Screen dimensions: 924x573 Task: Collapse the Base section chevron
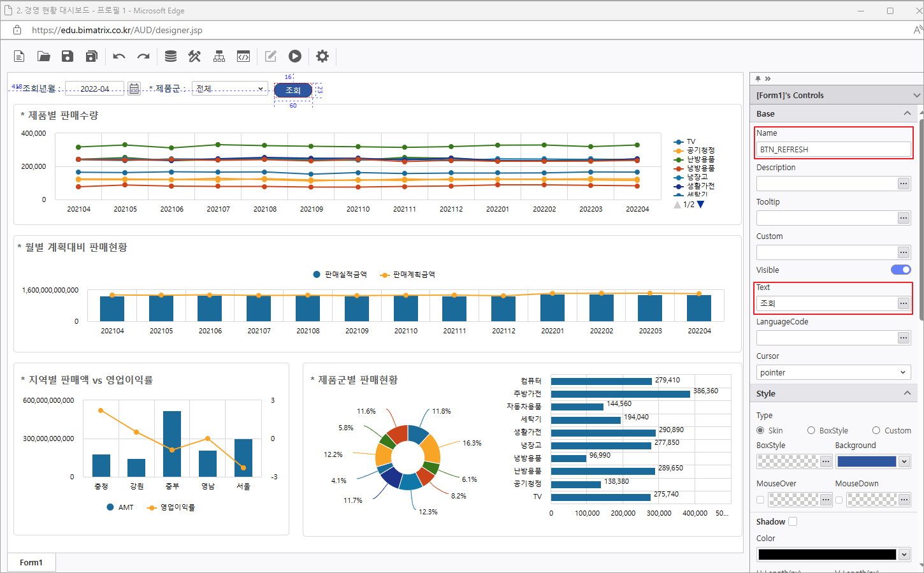coord(907,113)
